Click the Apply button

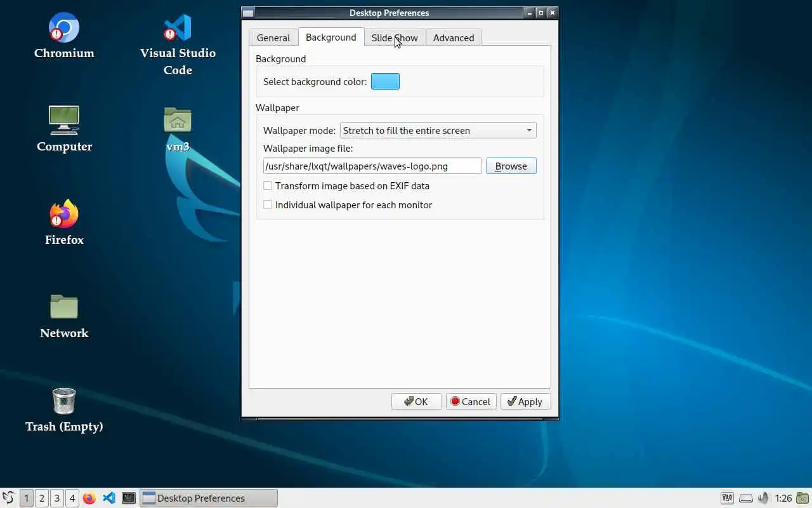(x=525, y=401)
